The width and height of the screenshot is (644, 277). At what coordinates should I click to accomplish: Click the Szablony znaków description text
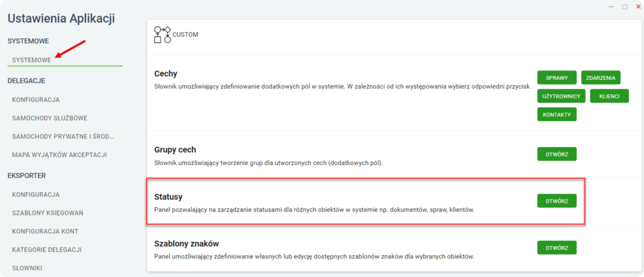(314, 258)
